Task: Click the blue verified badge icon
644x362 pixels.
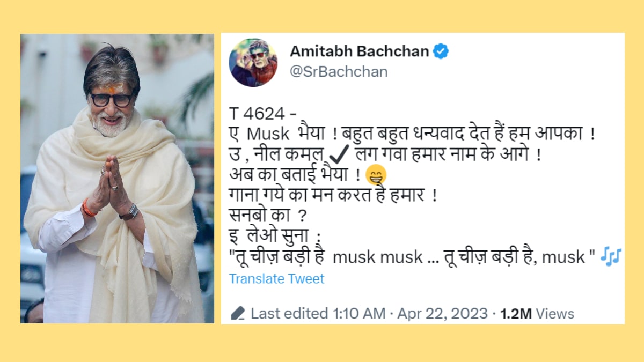Action: click(441, 51)
